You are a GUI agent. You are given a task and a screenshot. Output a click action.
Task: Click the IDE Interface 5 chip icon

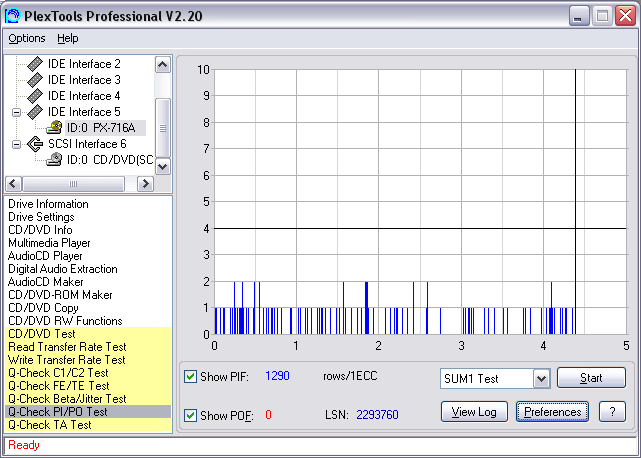[x=35, y=112]
